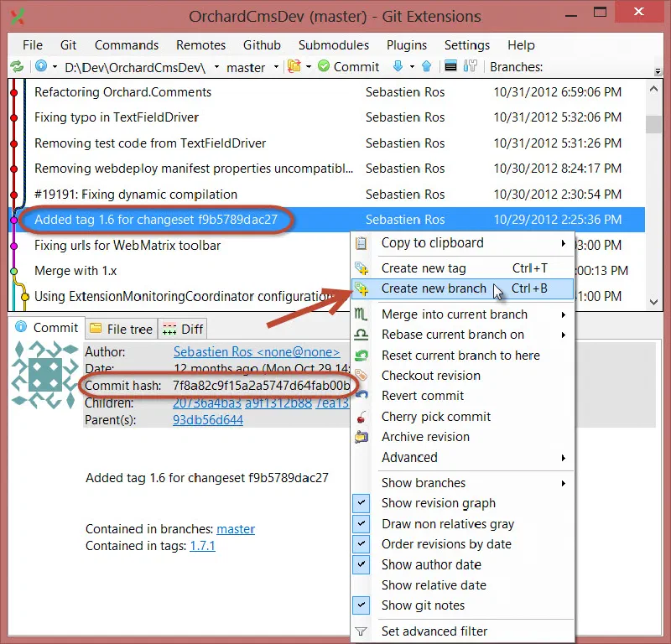Click the Archive revision icon
Image resolution: width=671 pixels, height=644 pixels.
click(362, 437)
